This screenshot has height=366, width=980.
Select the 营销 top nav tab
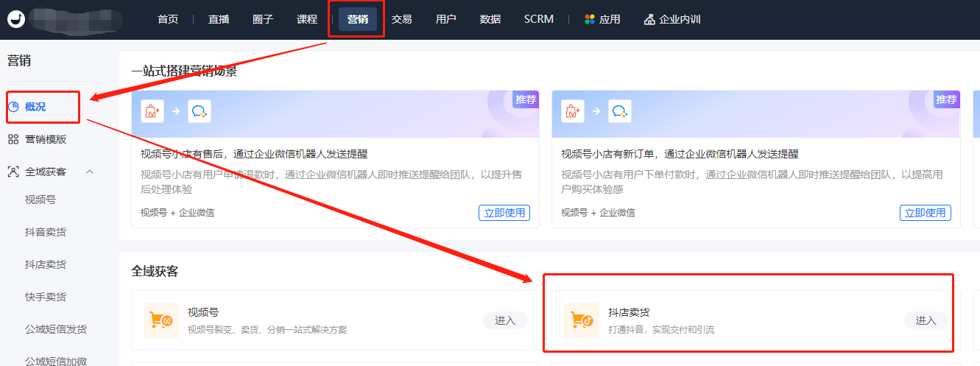pyautogui.click(x=358, y=19)
